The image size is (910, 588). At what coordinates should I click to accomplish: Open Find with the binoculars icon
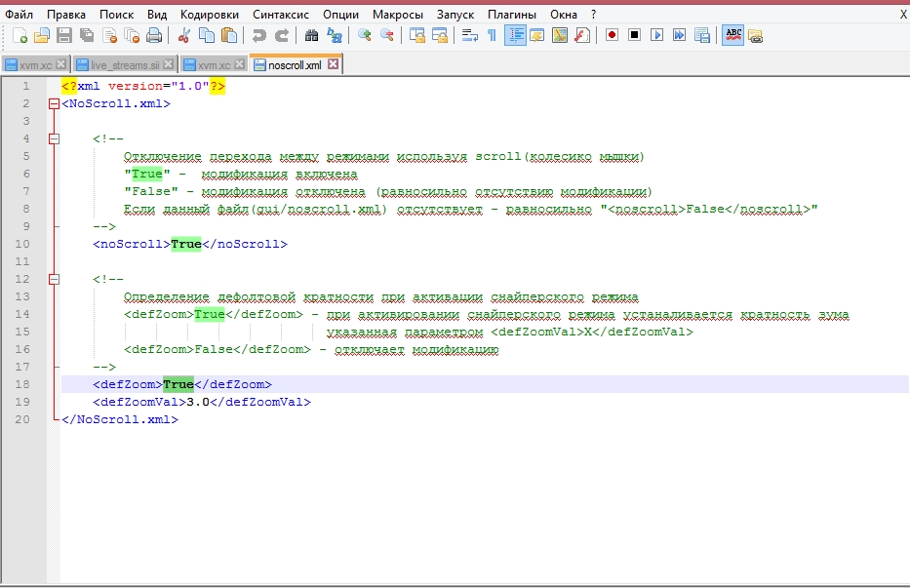click(x=311, y=36)
